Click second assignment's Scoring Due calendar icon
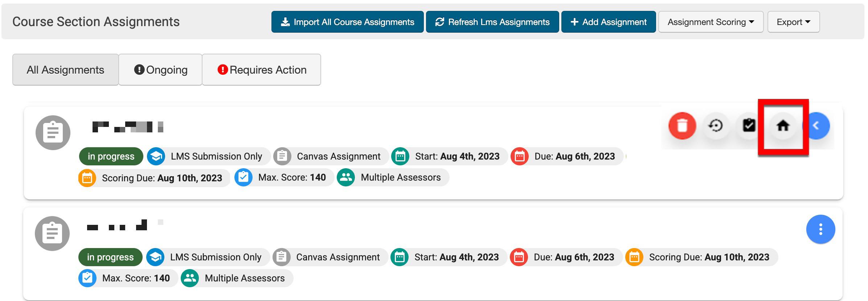This screenshot has width=868, height=301. [x=634, y=257]
